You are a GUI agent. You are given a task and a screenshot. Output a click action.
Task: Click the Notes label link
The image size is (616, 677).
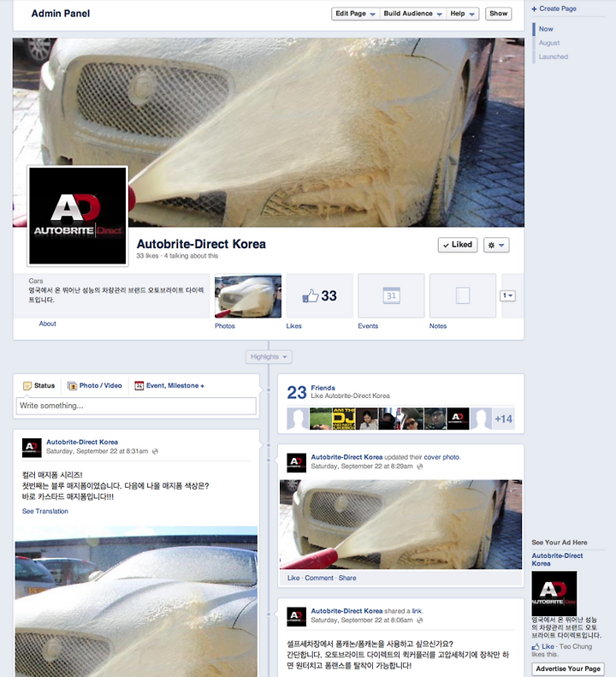click(438, 326)
